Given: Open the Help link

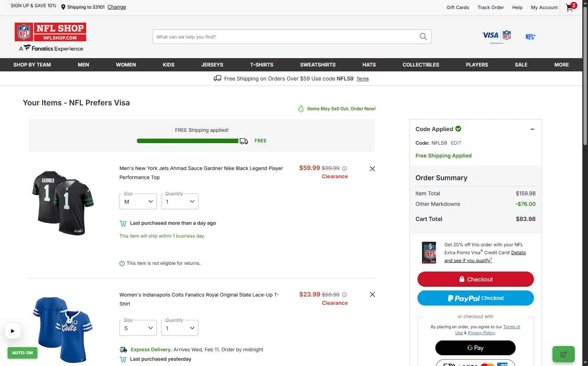Looking at the screenshot, I should click(x=517, y=8).
